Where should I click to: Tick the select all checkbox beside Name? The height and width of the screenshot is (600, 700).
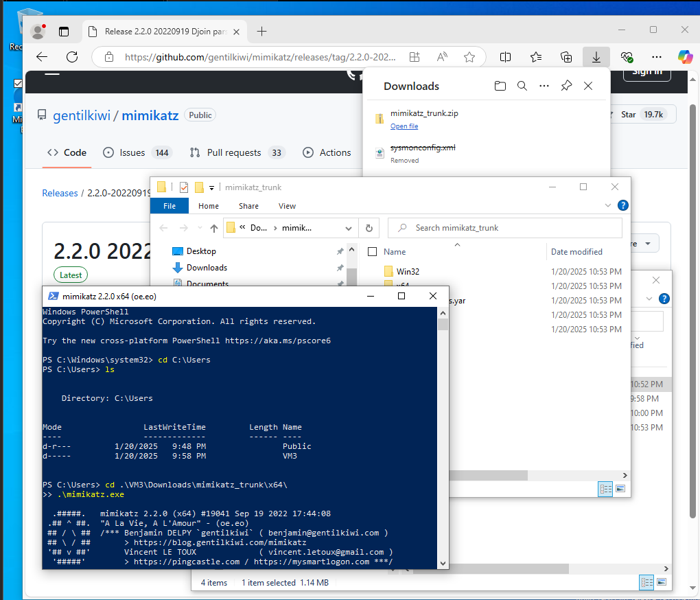(372, 252)
